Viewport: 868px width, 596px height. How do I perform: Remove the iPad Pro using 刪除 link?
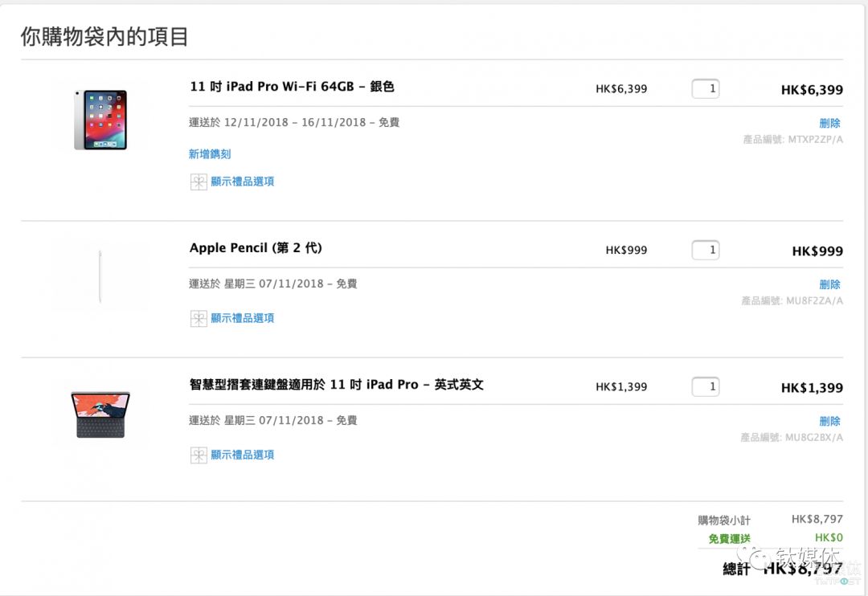[829, 123]
